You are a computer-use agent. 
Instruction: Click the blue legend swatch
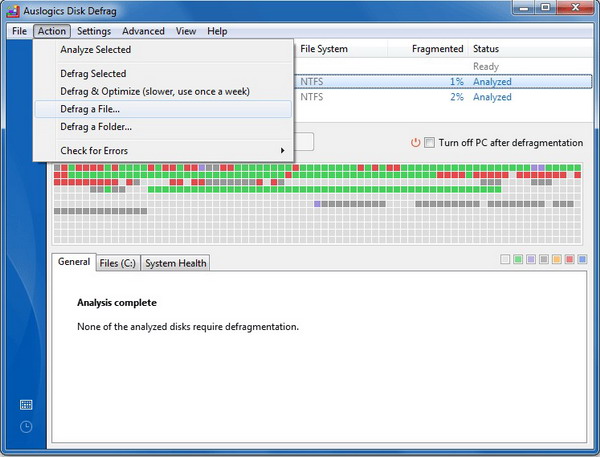(582, 260)
